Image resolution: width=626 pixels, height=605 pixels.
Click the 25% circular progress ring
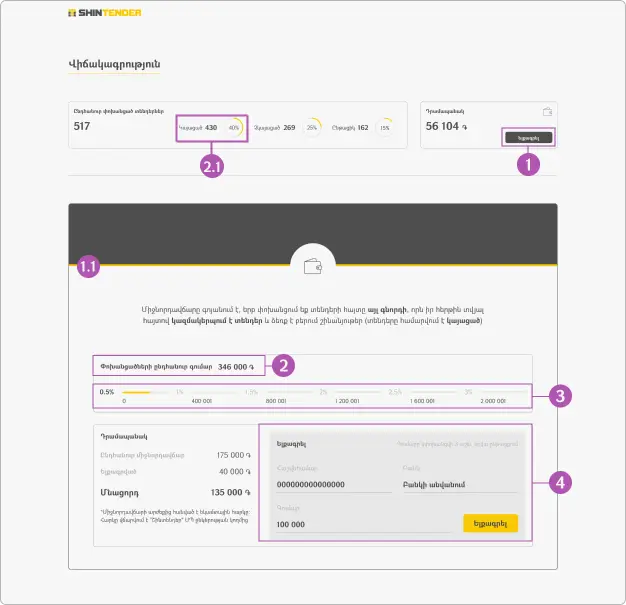click(312, 128)
